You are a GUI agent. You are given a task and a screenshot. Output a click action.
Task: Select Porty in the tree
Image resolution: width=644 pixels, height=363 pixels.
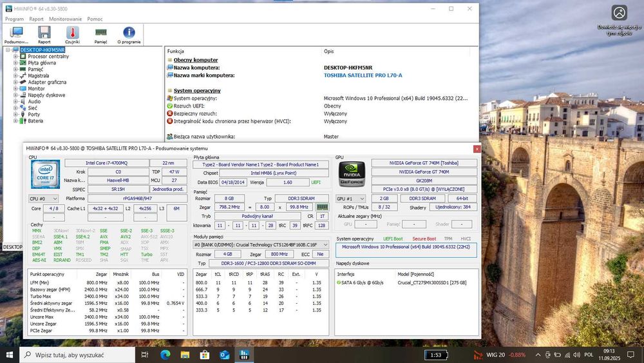[x=33, y=114]
